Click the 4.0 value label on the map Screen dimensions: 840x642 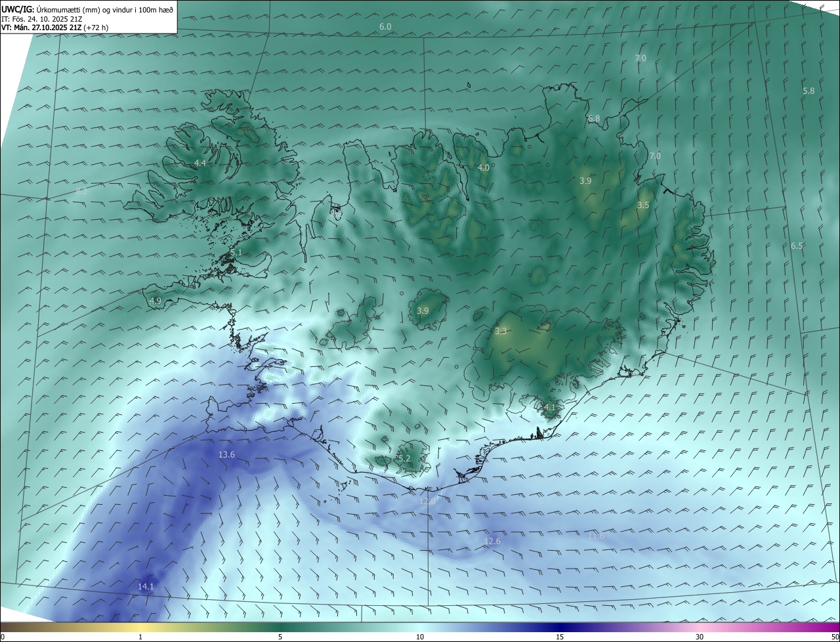tap(484, 168)
